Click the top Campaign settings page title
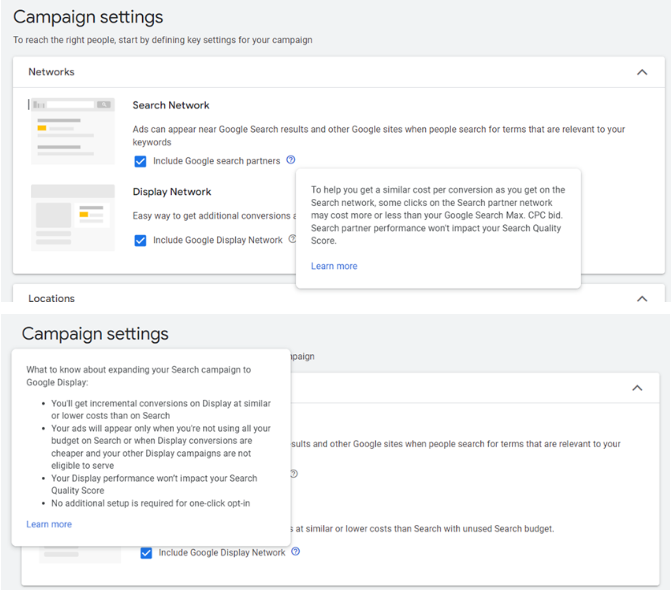671x590 pixels. click(x=88, y=17)
